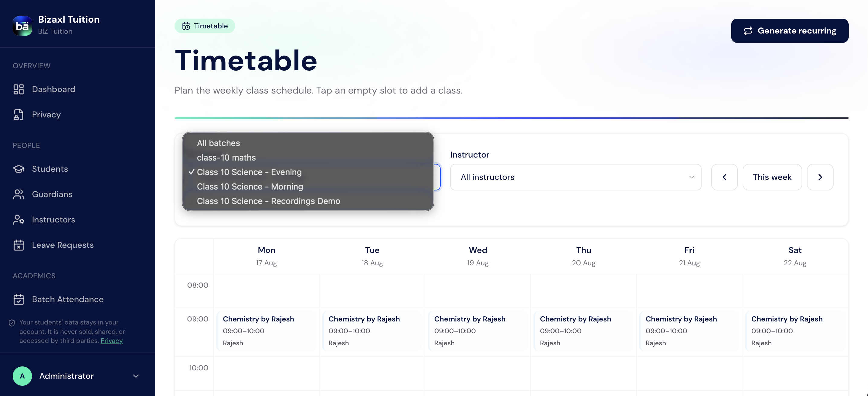This screenshot has height=396, width=868.
Task: Click the Batch Attendance calendar-check icon
Action: tap(18, 299)
